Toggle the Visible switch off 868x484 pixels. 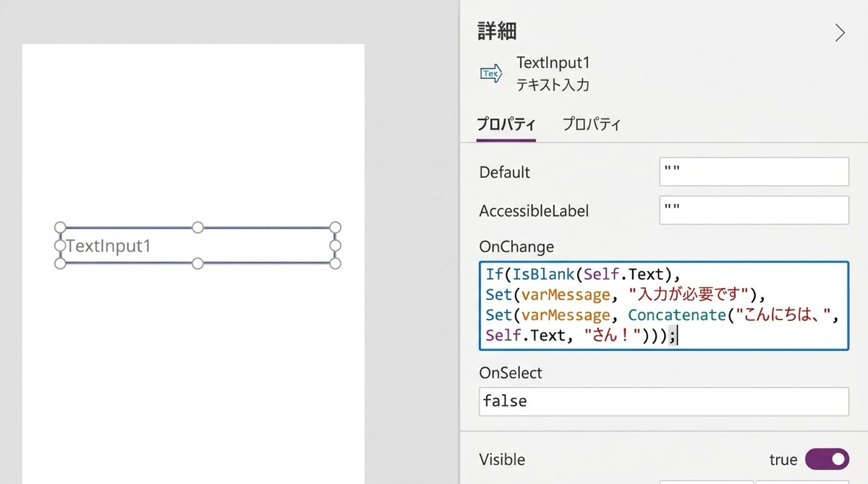827,459
